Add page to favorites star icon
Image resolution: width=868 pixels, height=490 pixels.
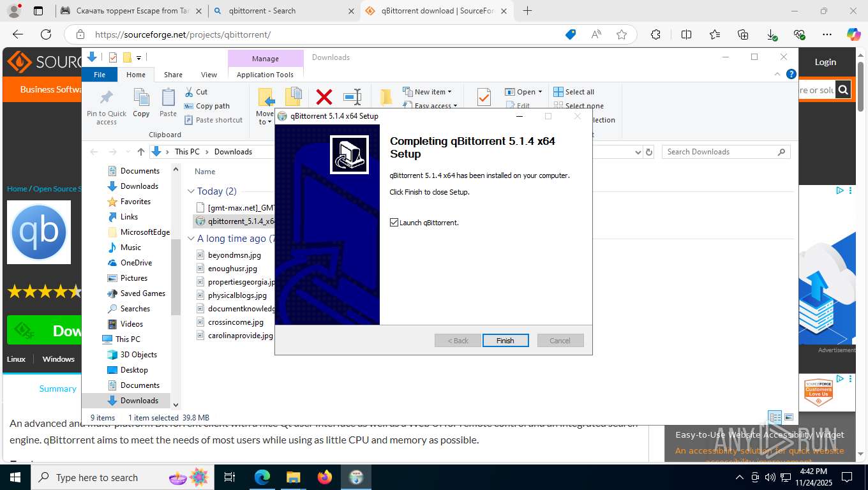[x=622, y=34]
